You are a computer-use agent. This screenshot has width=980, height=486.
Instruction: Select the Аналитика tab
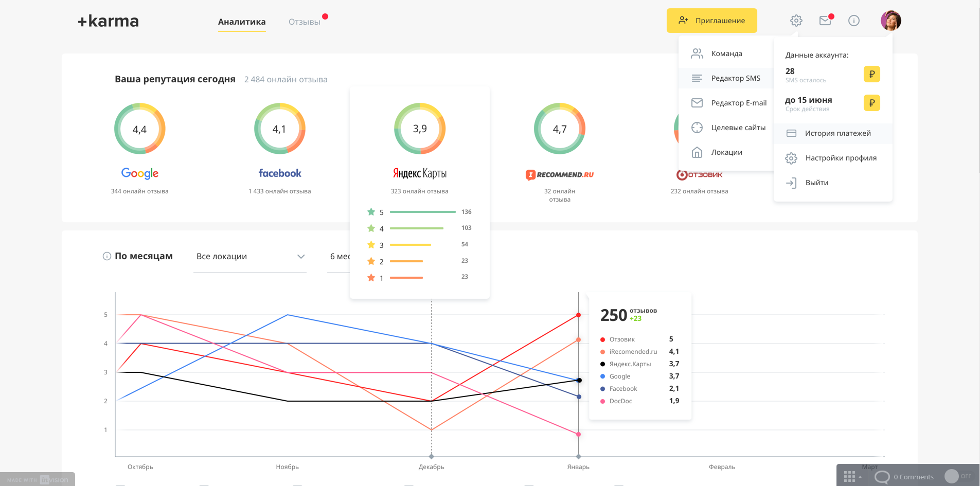(x=242, y=22)
